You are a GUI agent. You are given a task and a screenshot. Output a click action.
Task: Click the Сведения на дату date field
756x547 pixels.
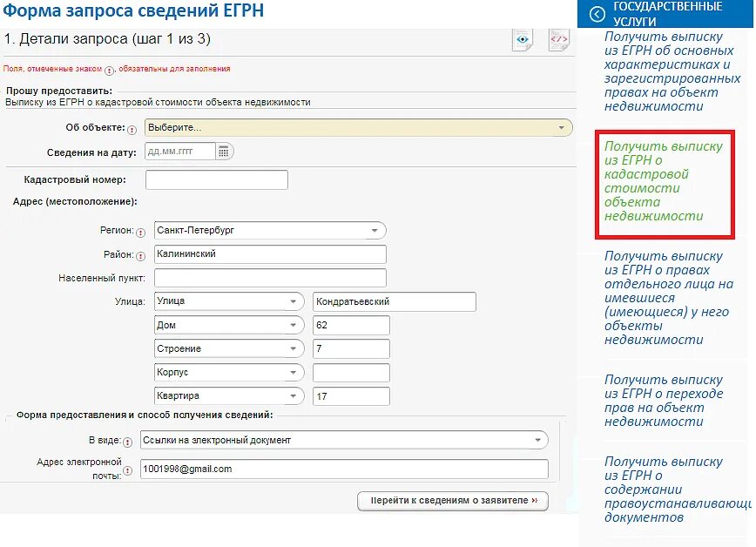[179, 152]
